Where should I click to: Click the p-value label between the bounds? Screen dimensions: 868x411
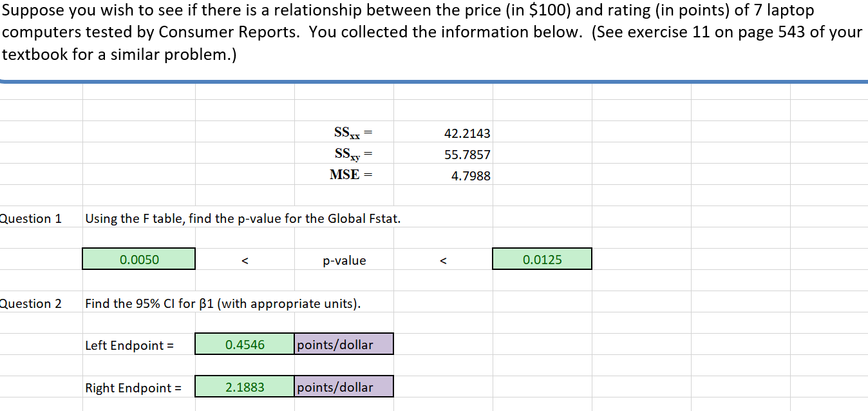pos(344,260)
